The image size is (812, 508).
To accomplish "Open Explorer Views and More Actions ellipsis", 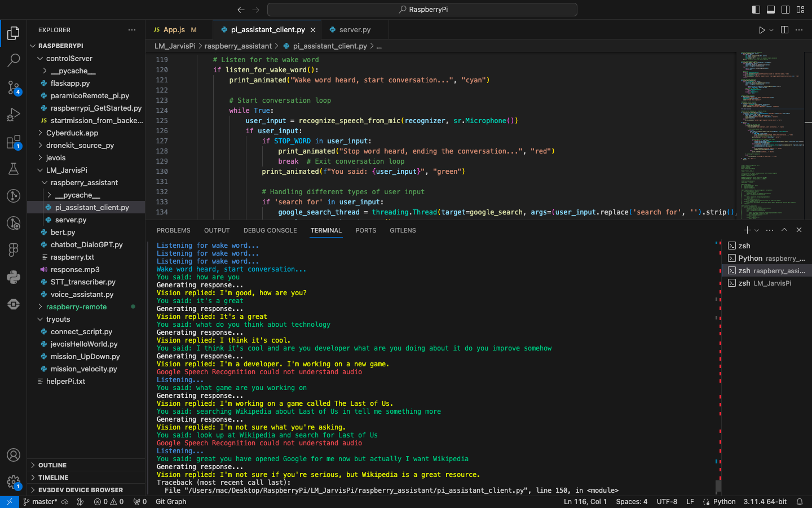I will pyautogui.click(x=132, y=30).
